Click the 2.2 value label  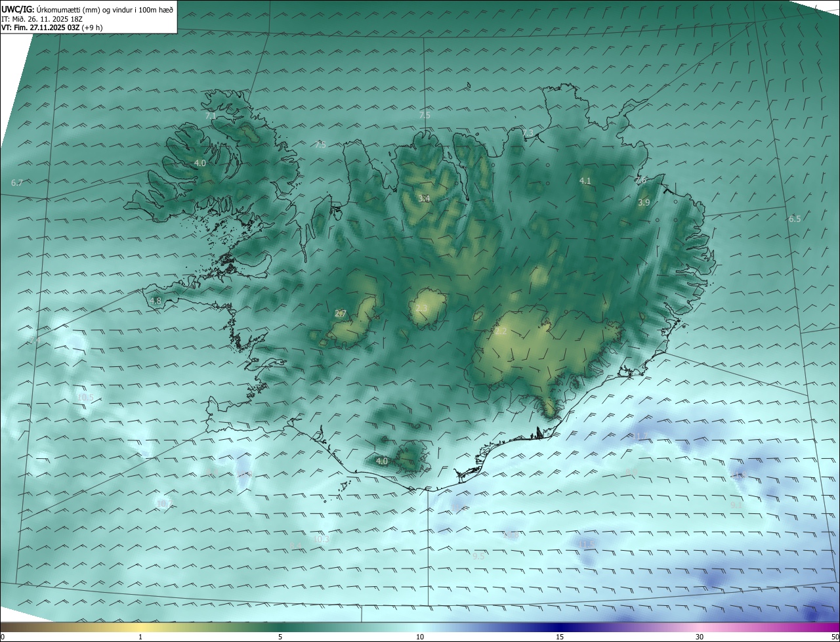(x=501, y=332)
